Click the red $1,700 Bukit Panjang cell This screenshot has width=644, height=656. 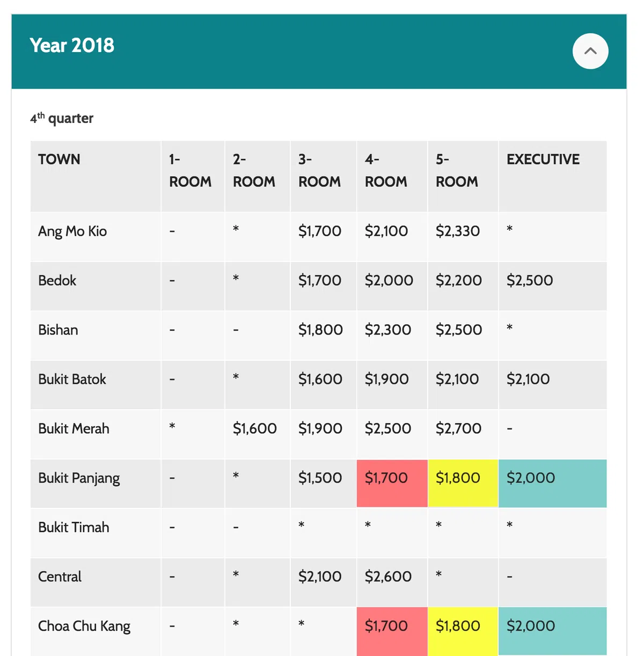pos(386,478)
